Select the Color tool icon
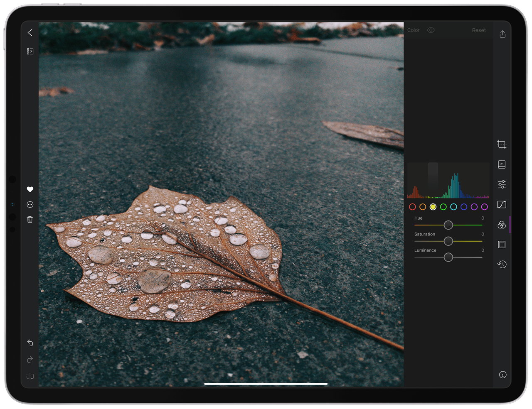This screenshot has width=532, height=409. point(502,225)
